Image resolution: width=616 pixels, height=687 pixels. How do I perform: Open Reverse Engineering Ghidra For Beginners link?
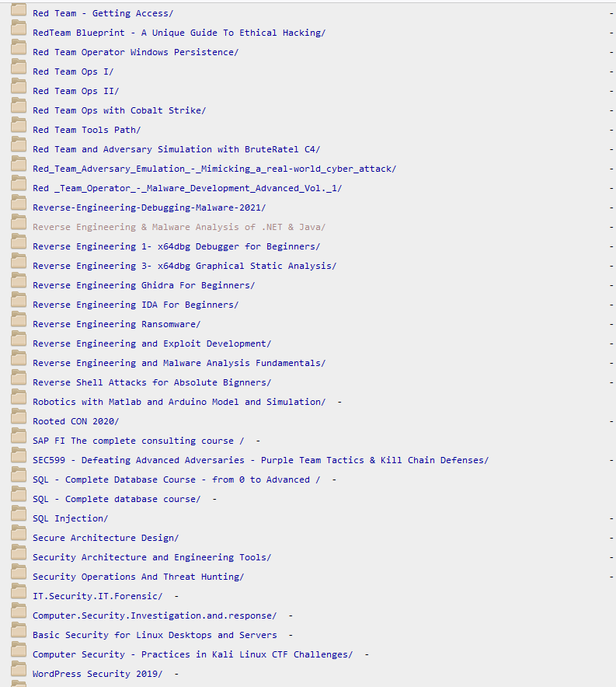click(x=144, y=285)
